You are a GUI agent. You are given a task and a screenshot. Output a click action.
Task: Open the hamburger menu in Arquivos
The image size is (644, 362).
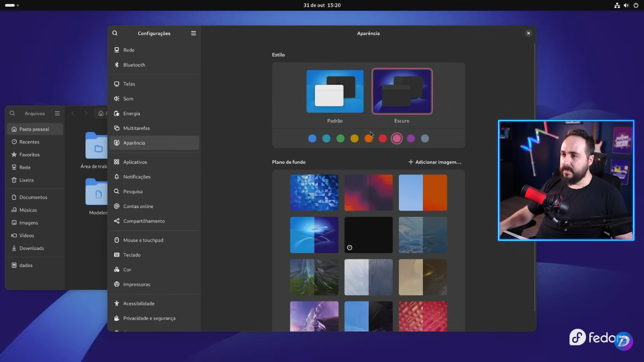(x=58, y=113)
